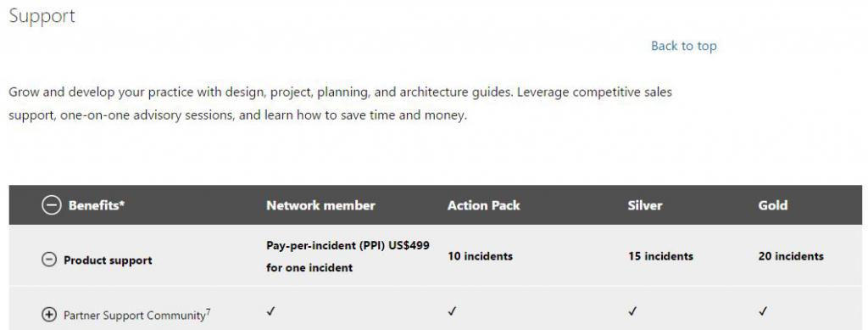Expand Partner Support Community plus icon

tap(49, 315)
